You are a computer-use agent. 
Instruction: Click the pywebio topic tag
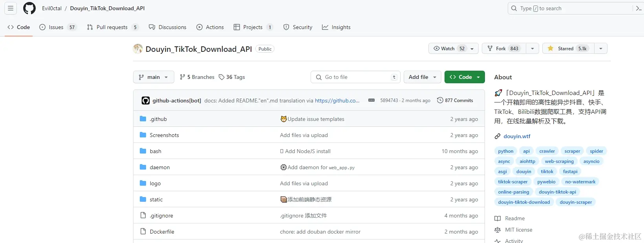coord(546,182)
